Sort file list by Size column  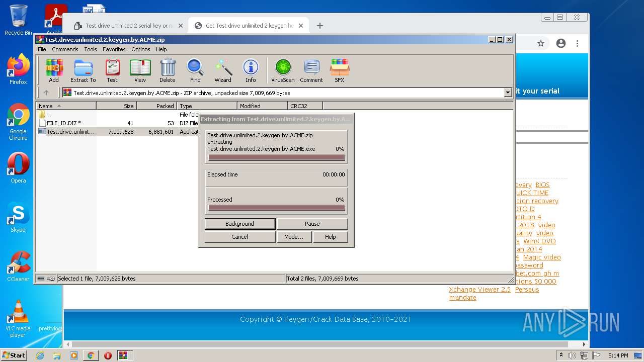pyautogui.click(x=116, y=106)
